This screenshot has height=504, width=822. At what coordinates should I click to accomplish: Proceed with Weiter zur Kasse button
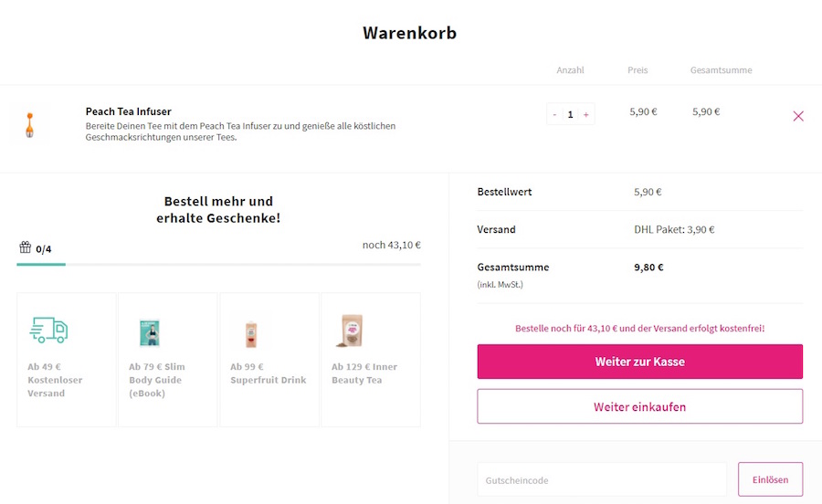639,362
